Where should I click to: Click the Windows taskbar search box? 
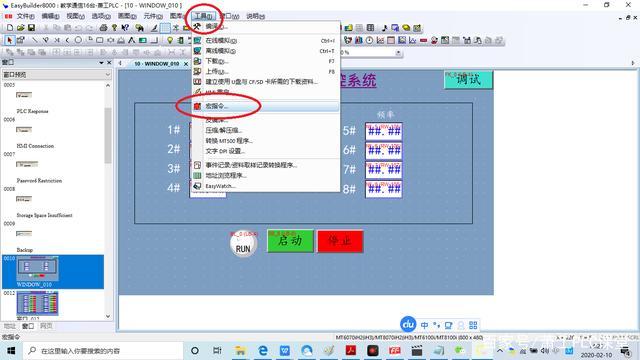(x=103, y=351)
